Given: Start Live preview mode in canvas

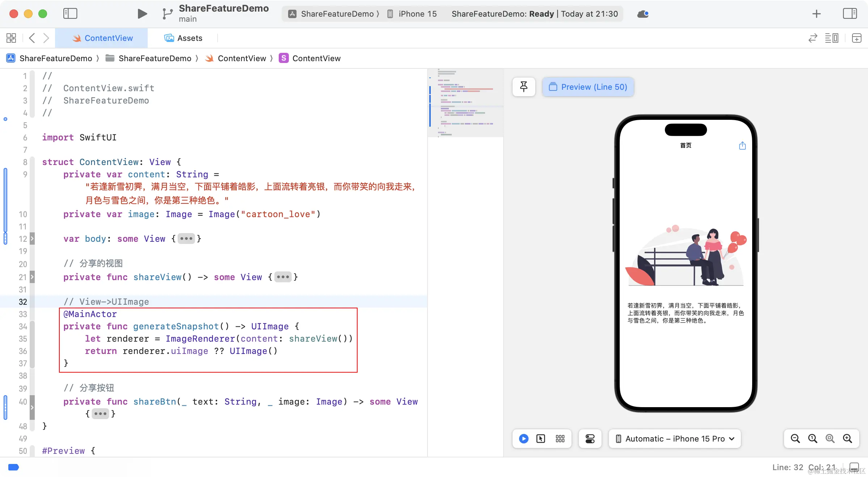Looking at the screenshot, I should (523, 439).
